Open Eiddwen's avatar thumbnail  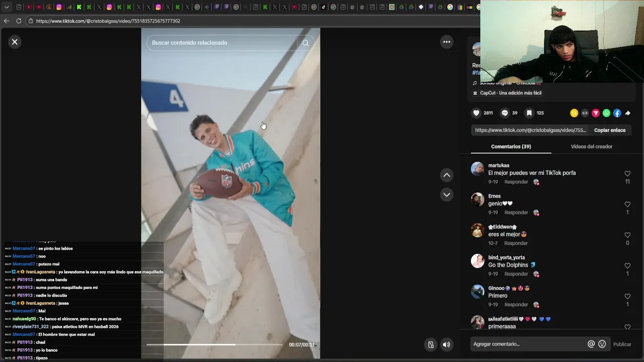coord(477,230)
